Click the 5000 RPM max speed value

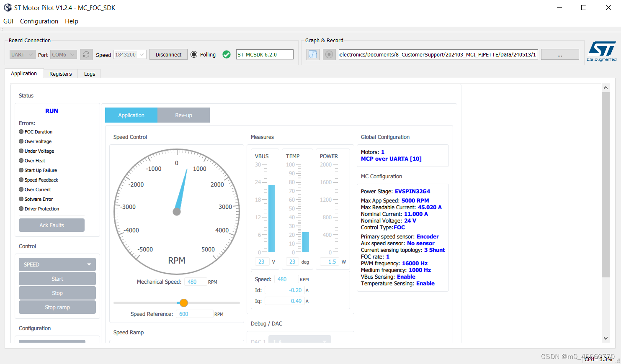point(415,200)
